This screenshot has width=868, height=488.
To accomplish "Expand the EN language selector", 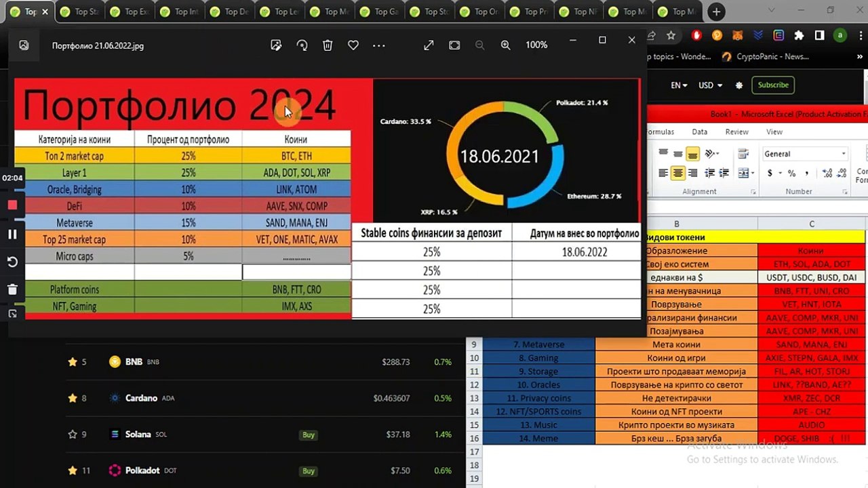I will tap(679, 85).
